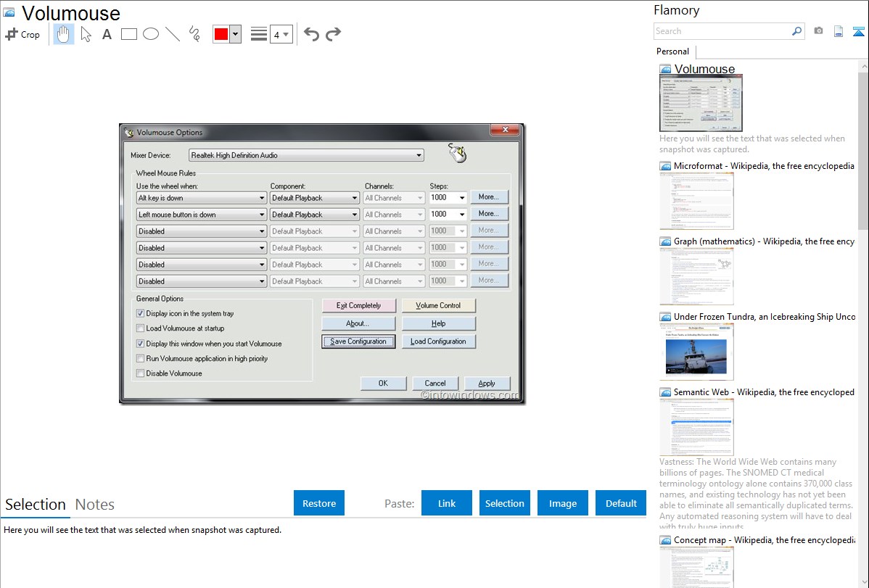Click the red color swatch
Image resolution: width=869 pixels, height=588 pixels.
click(x=221, y=34)
